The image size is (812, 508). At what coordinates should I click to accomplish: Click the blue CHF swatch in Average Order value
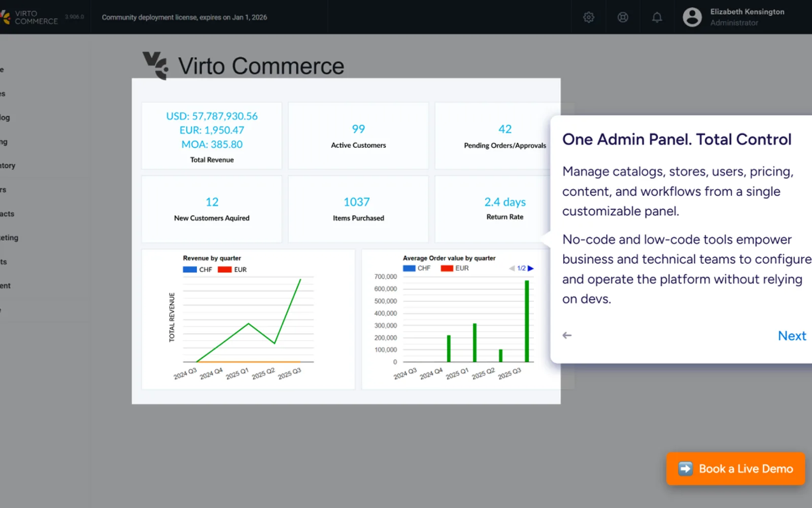coord(409,268)
